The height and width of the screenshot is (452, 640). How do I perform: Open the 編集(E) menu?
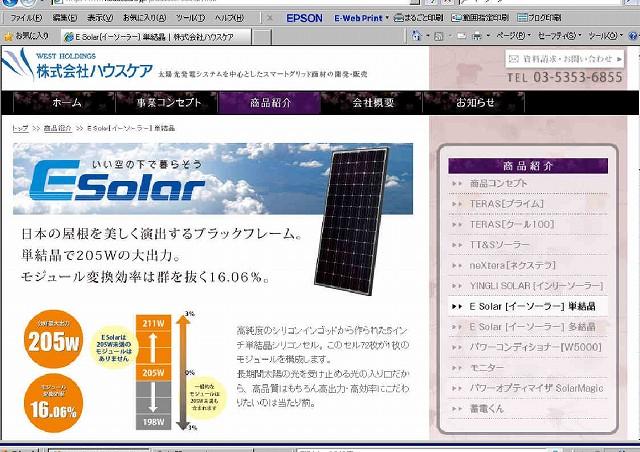click(64, 18)
